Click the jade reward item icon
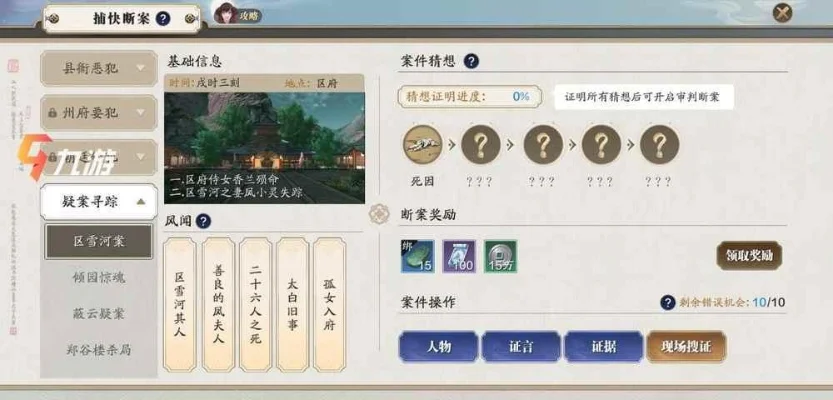The image size is (833, 400). tap(418, 256)
